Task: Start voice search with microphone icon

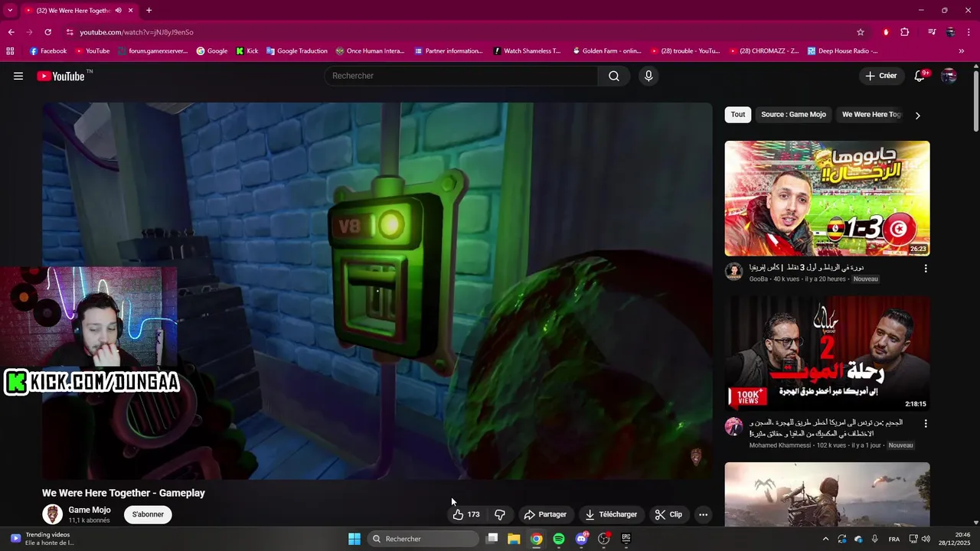Action: [648, 76]
